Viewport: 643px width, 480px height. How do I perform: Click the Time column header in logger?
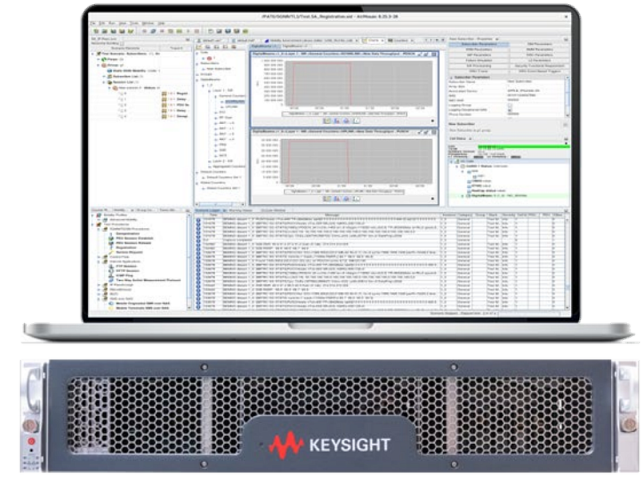click(213, 215)
